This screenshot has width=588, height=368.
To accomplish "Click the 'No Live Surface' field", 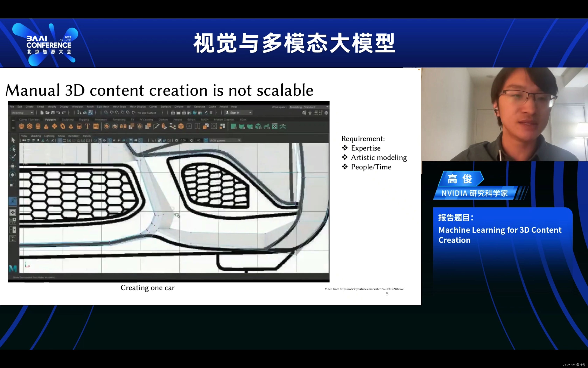I will point(147,113).
